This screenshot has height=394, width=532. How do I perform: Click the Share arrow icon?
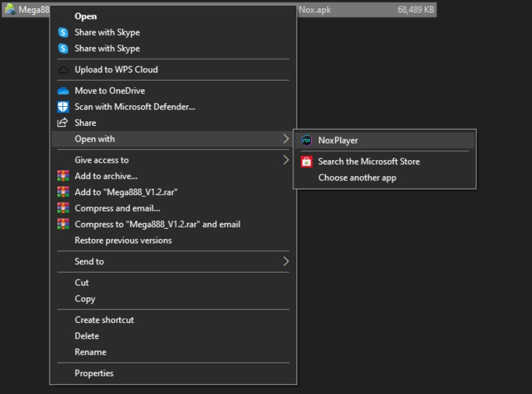coord(62,122)
